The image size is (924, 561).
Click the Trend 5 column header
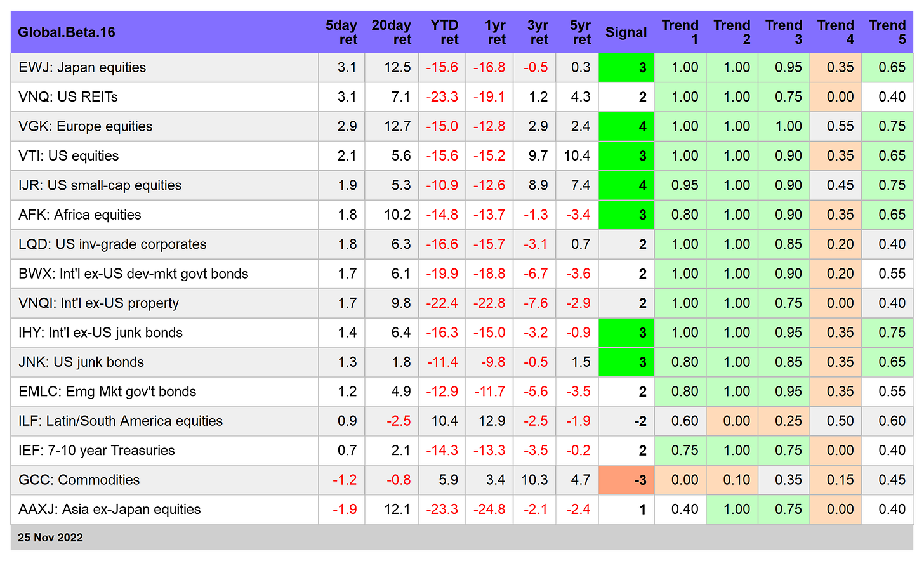tap(887, 32)
